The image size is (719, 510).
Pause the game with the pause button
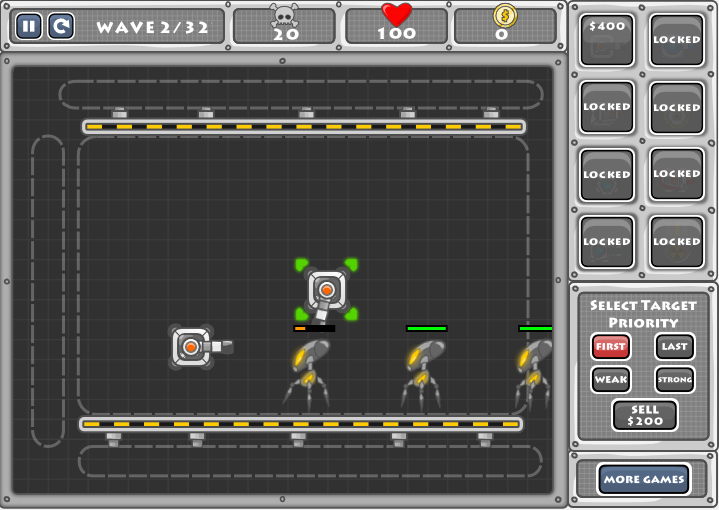[28, 26]
